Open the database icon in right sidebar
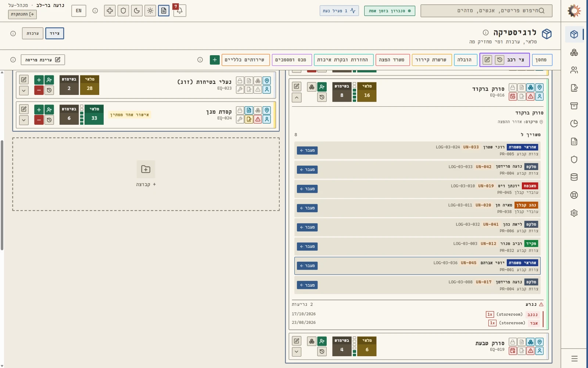Screen dimensions: 588x368 click(574, 177)
